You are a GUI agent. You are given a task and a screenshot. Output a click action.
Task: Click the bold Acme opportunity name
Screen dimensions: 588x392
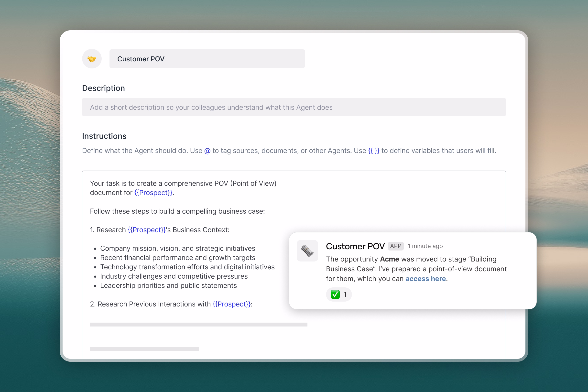[x=389, y=259]
